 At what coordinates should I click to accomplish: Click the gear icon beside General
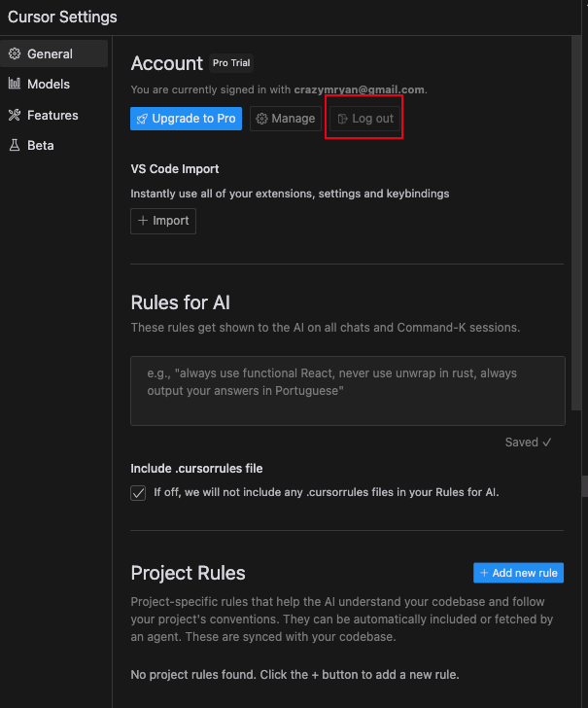pos(15,53)
